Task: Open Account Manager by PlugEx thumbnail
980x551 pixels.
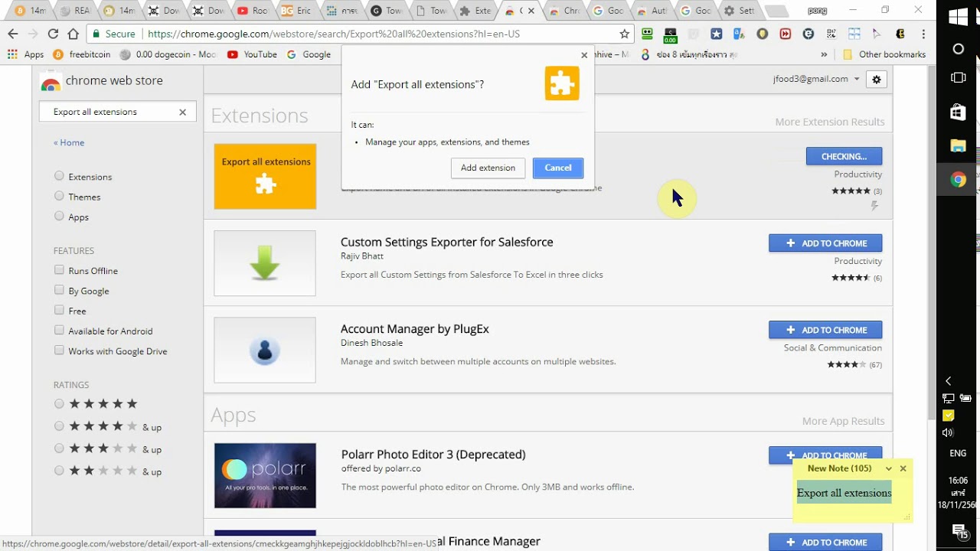Action: coord(265,350)
